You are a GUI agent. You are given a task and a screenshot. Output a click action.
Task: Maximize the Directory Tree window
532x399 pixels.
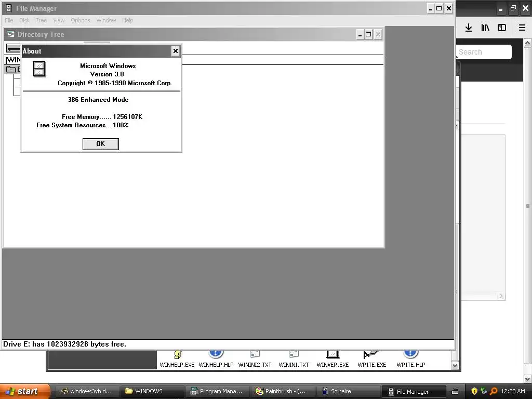pyautogui.click(x=368, y=34)
